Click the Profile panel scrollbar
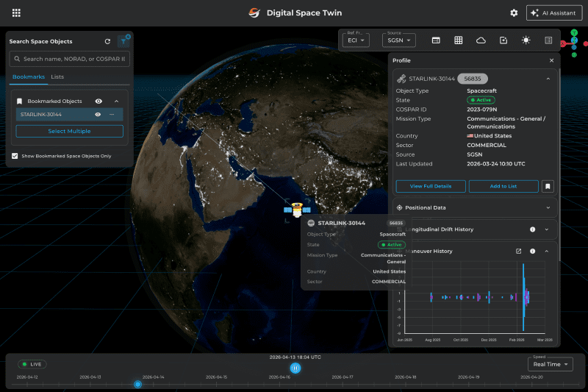 point(559,165)
